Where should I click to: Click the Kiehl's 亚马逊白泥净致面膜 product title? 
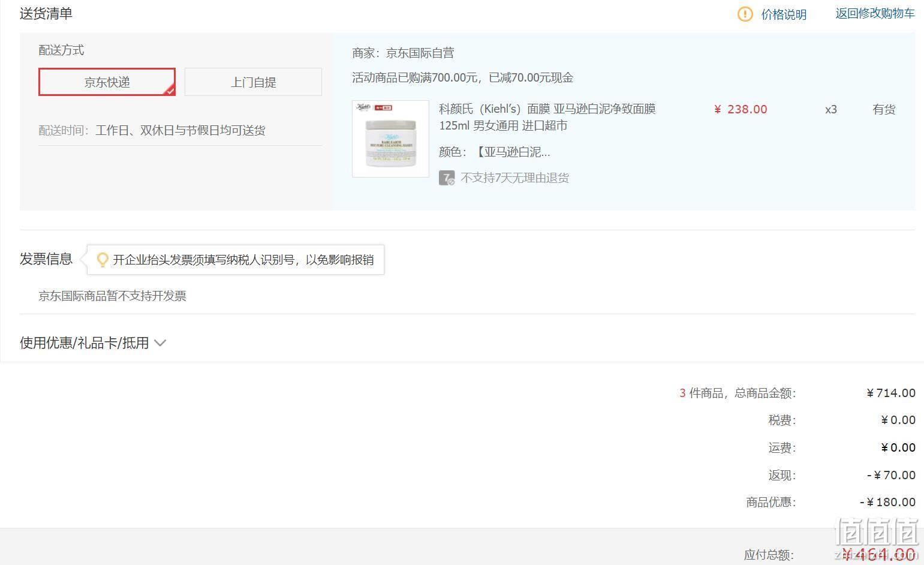(547, 117)
